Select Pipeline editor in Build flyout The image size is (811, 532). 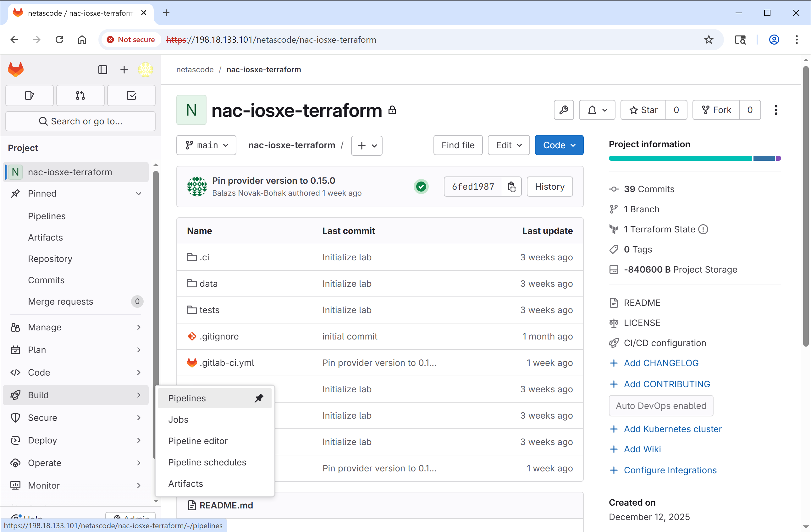coord(215,441)
